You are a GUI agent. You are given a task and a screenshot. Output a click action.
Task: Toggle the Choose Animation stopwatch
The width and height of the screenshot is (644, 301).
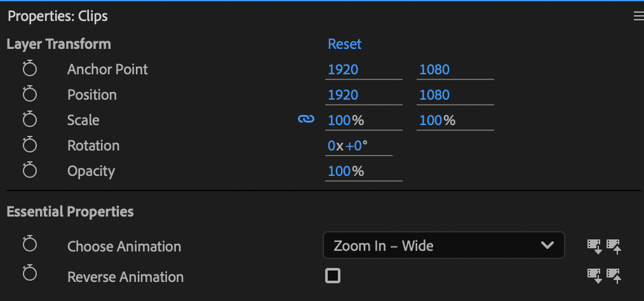point(29,246)
